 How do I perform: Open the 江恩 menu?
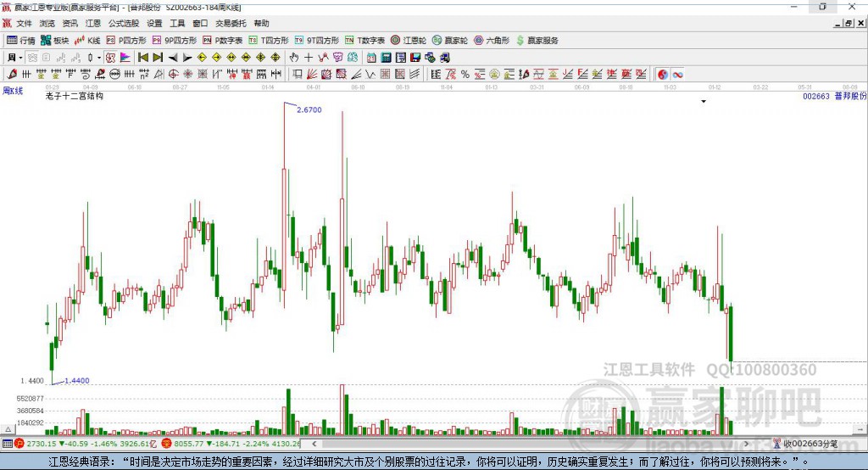tap(93, 23)
